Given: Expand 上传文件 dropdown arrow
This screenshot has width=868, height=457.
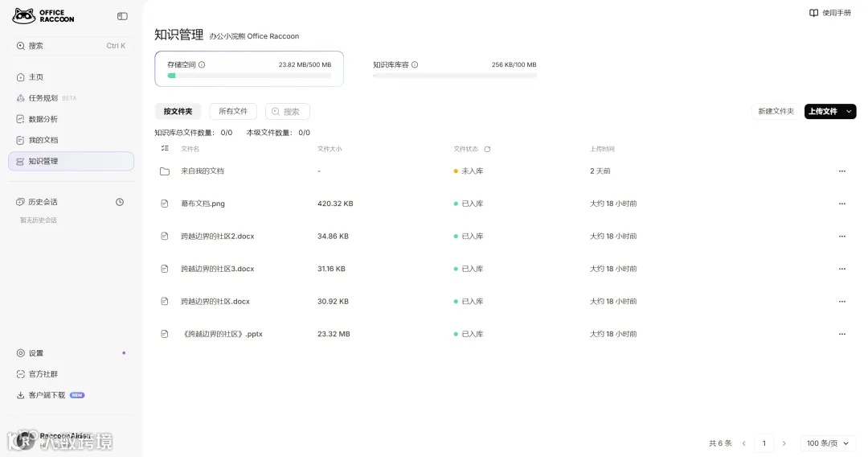Looking at the screenshot, I should pyautogui.click(x=849, y=111).
